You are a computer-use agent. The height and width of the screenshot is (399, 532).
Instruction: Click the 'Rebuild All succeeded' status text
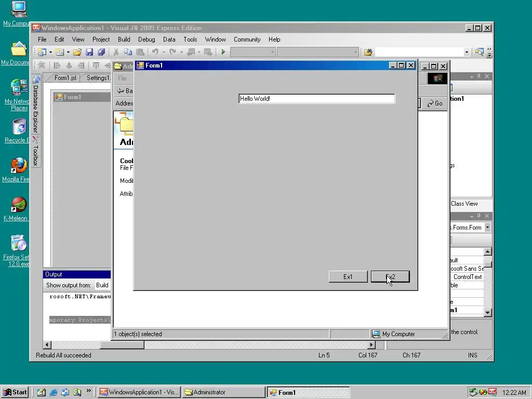63,355
